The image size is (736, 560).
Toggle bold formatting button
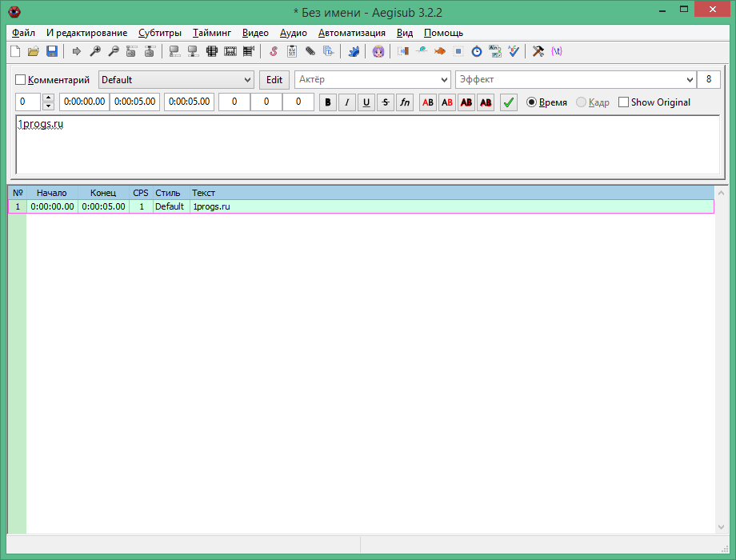[x=328, y=102]
